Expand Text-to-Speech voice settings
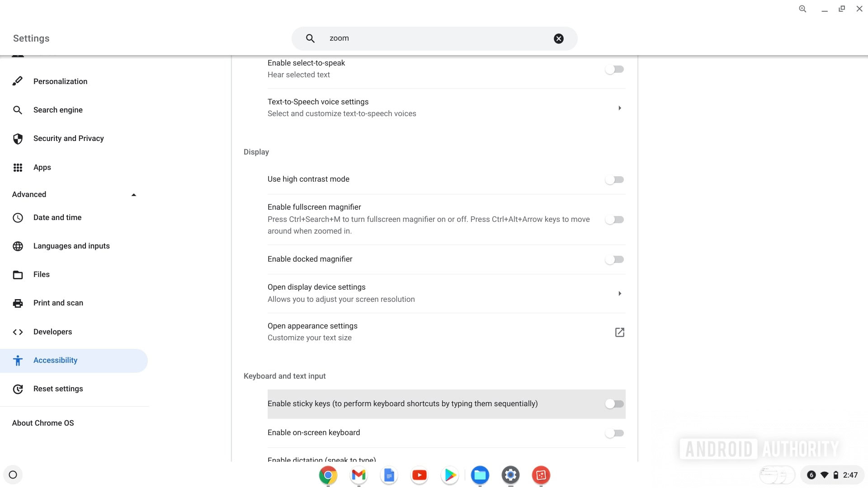 point(619,107)
